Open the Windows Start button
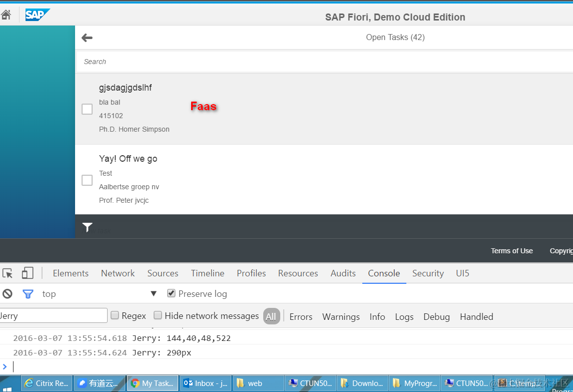 pos(8,388)
